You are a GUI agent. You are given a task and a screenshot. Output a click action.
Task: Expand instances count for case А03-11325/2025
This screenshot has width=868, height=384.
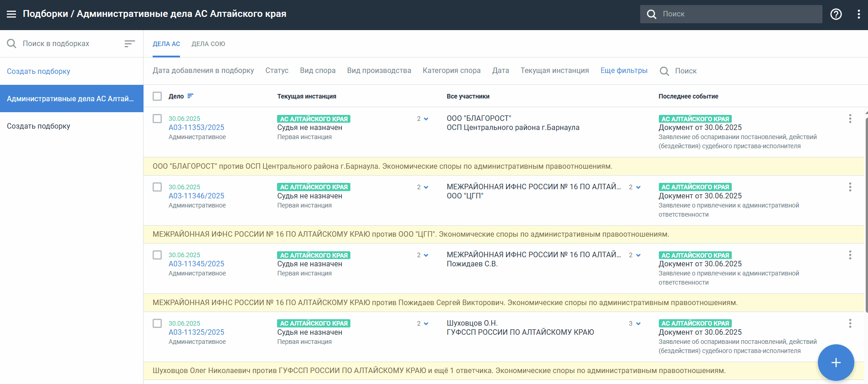coord(422,323)
